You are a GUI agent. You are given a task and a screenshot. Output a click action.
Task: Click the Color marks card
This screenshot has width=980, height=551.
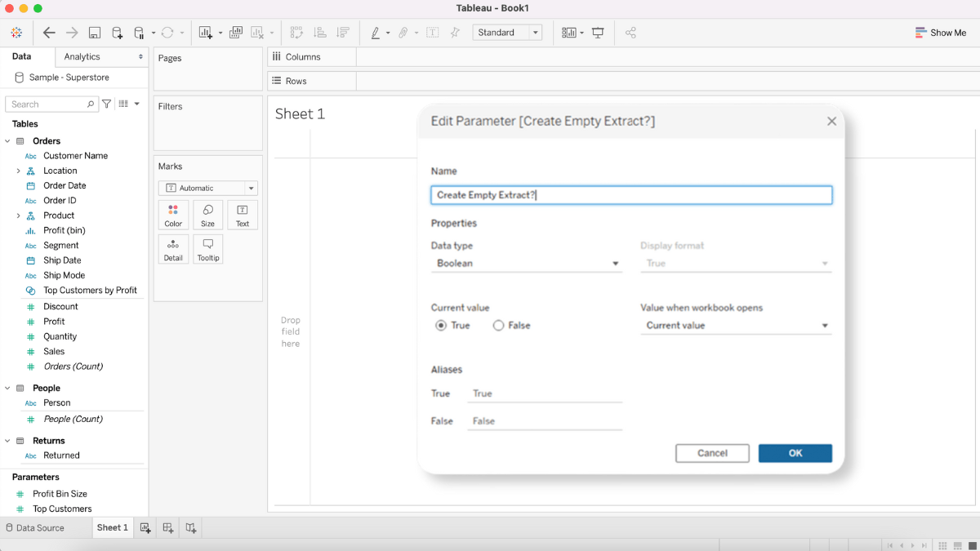(173, 216)
